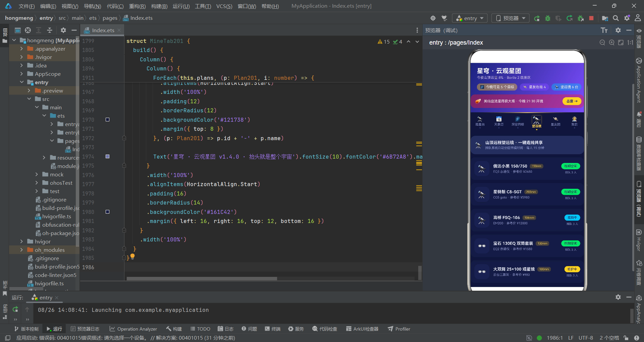Open the Run panel settings gear
The height and width of the screenshot is (342, 644).
618,297
